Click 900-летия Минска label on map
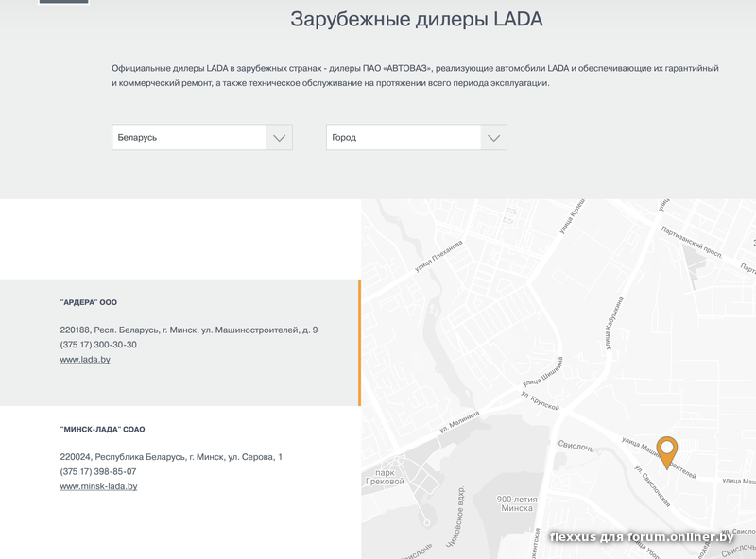 coord(517,503)
